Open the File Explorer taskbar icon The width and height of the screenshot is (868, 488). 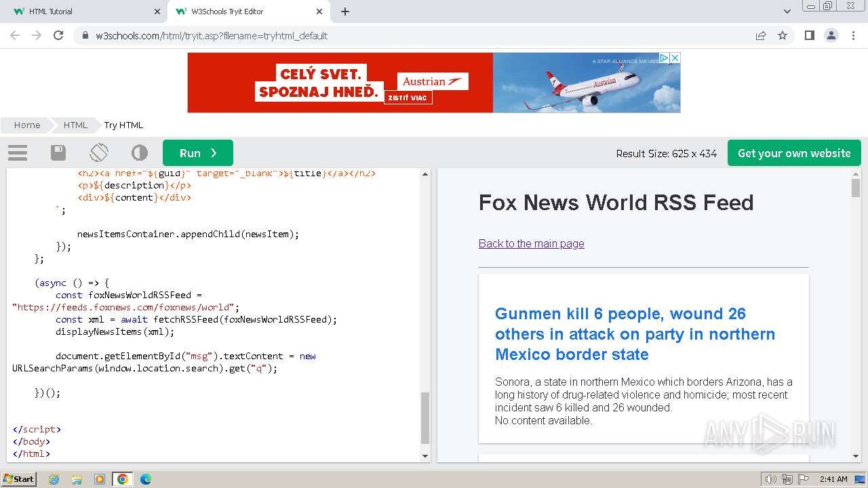[x=77, y=479]
